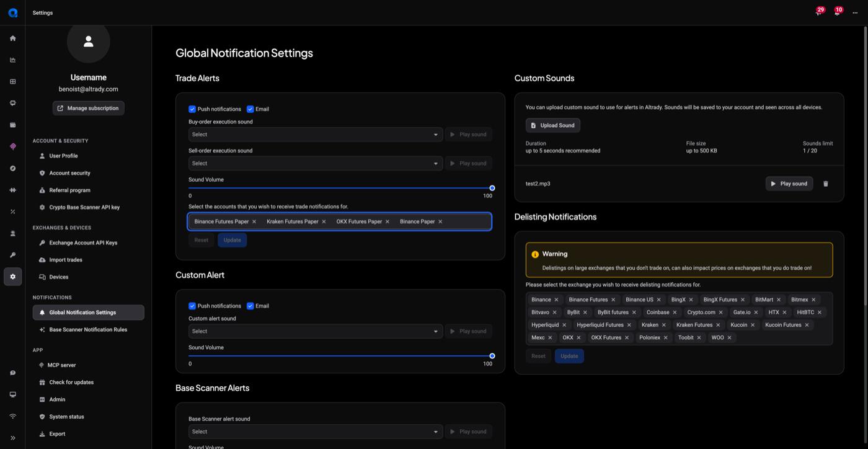Remove the Binance Futures Paper account tag
Viewport: 868px width, 449px height.
(254, 221)
